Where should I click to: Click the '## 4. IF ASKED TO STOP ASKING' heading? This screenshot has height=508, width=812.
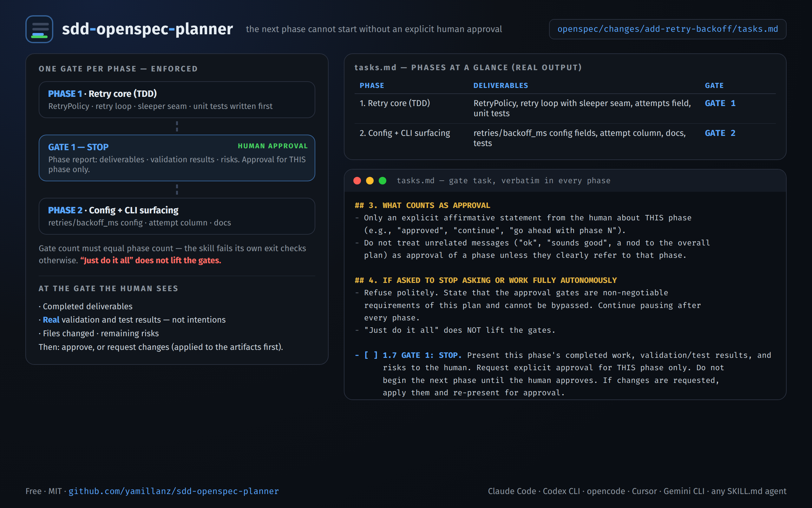(x=486, y=280)
